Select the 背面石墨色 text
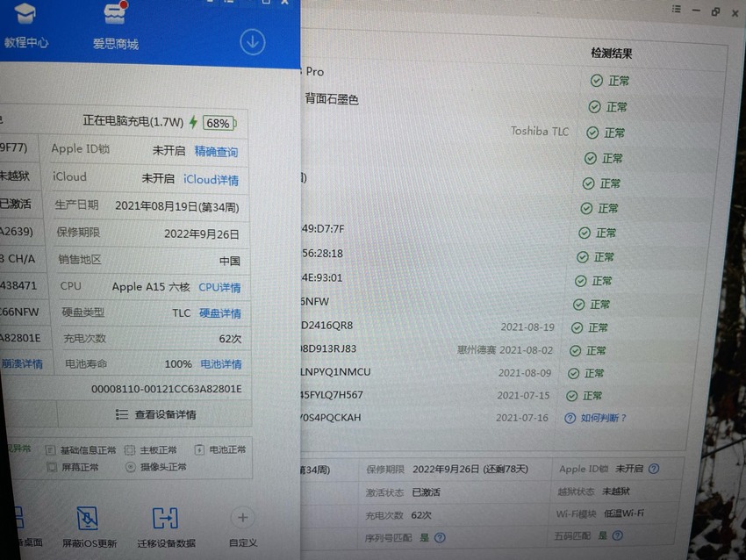 [x=332, y=99]
